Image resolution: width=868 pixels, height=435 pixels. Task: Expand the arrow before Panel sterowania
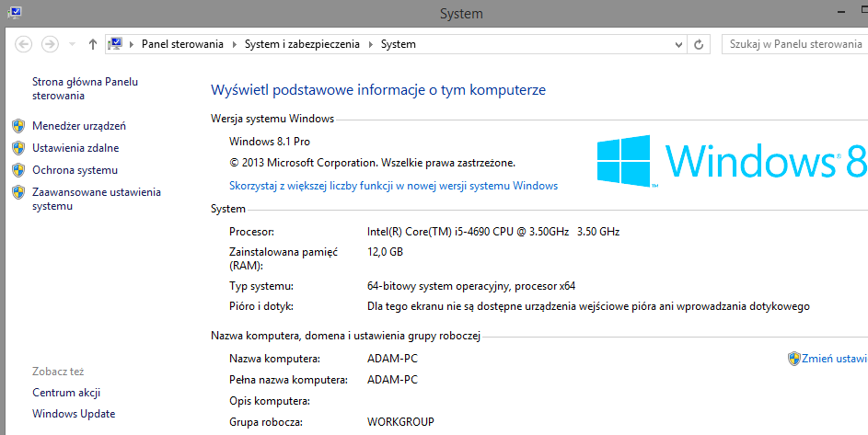click(132, 44)
